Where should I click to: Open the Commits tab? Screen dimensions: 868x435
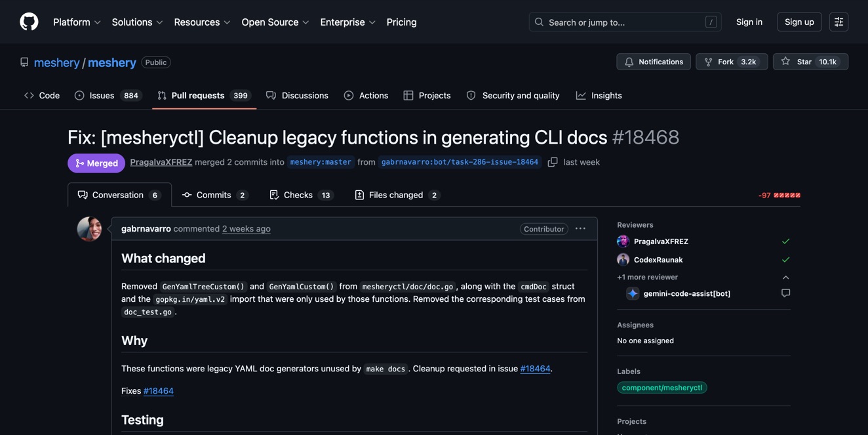pyautogui.click(x=213, y=194)
